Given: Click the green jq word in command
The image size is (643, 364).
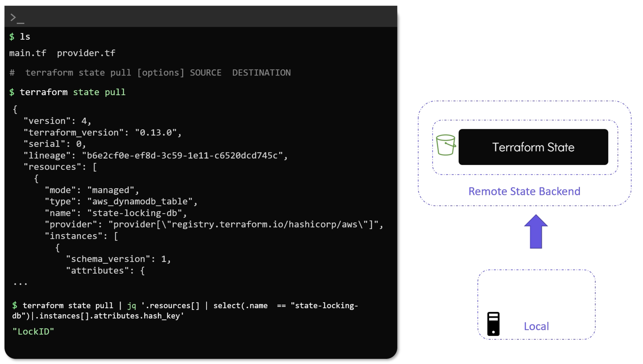Looking at the screenshot, I should [x=132, y=306].
